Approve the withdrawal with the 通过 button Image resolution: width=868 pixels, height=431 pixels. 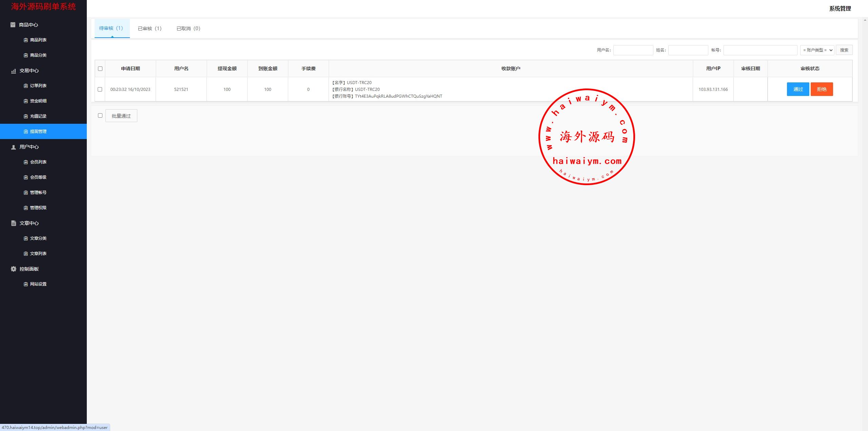click(x=798, y=89)
